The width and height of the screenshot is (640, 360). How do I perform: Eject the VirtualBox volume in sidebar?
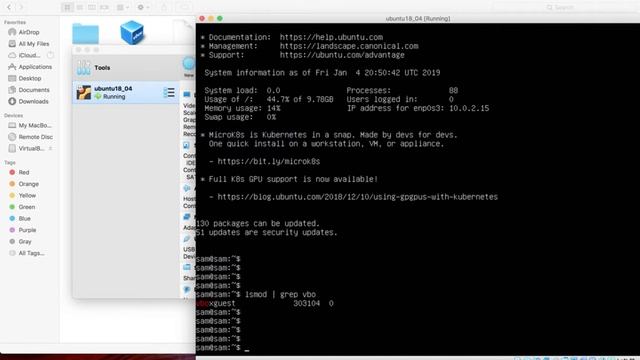pos(50,149)
